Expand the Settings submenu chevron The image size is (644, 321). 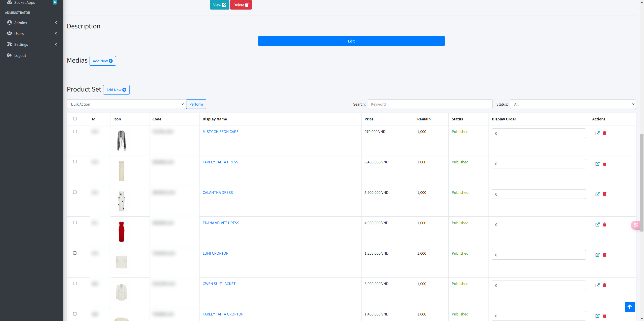56,44
